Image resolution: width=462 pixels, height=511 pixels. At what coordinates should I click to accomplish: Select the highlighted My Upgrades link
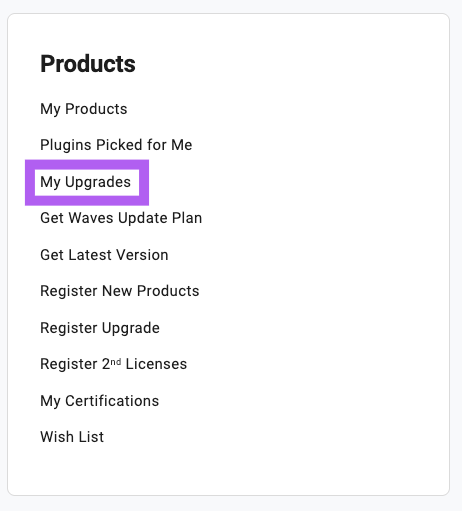tap(85, 182)
